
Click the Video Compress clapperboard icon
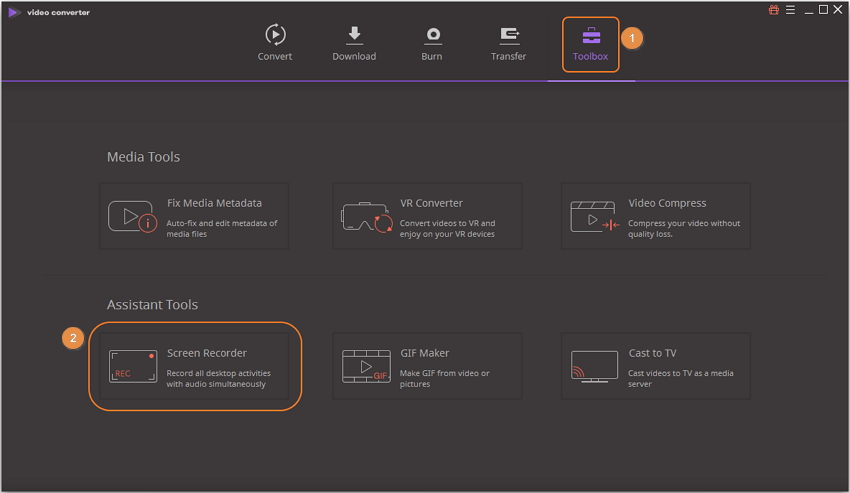pos(595,216)
